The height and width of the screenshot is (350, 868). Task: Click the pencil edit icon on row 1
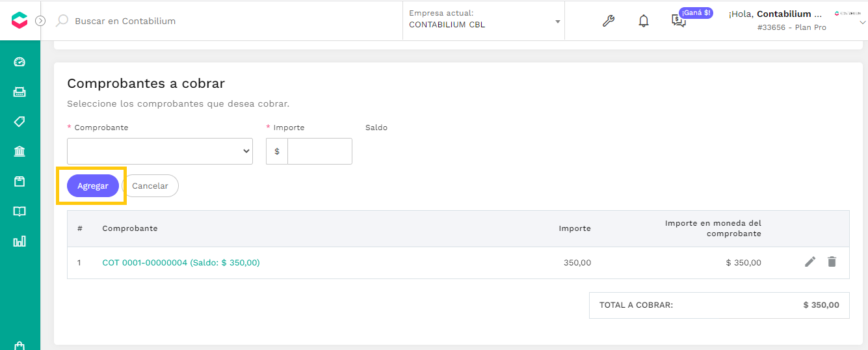point(810,262)
